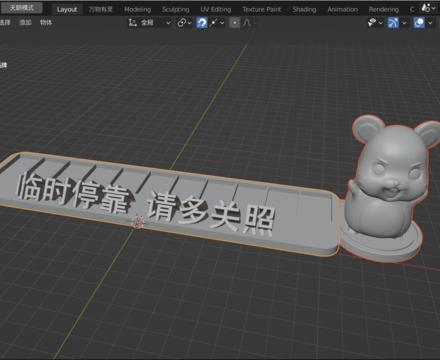Expand the gizmo options dropdown arrow

point(404,23)
